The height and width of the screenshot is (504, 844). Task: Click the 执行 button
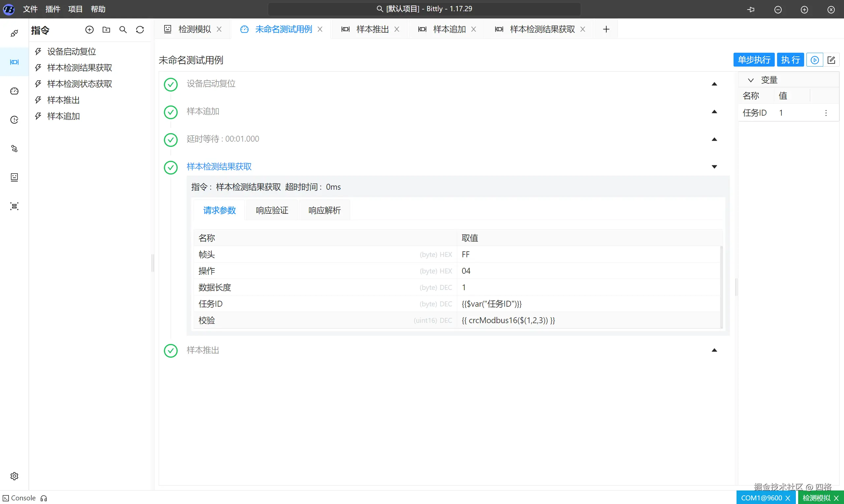790,60
